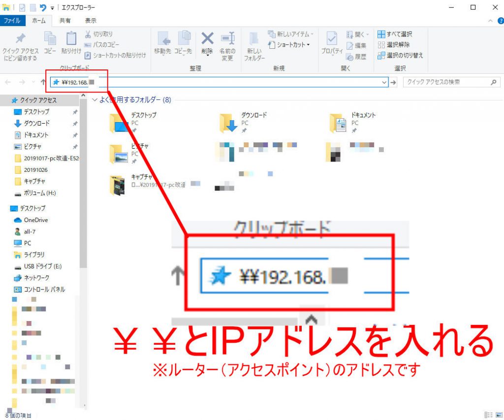Open the address bar history dropdown
The height and width of the screenshot is (420, 504).
384,82
